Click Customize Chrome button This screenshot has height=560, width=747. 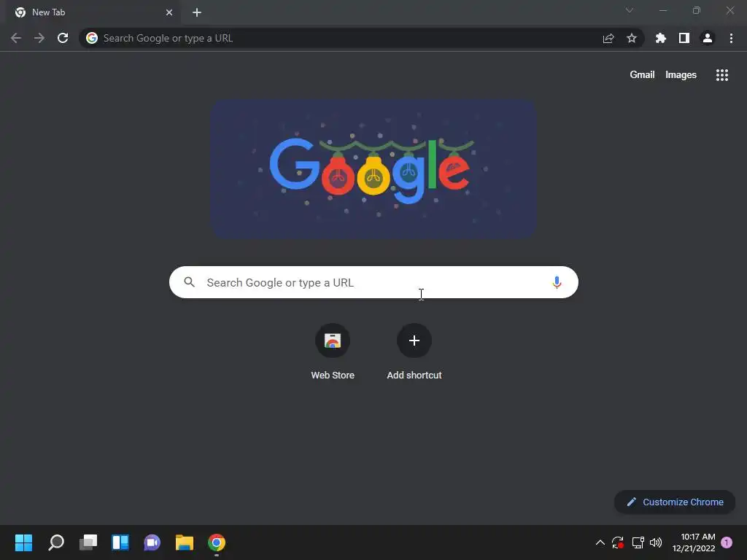tap(675, 502)
